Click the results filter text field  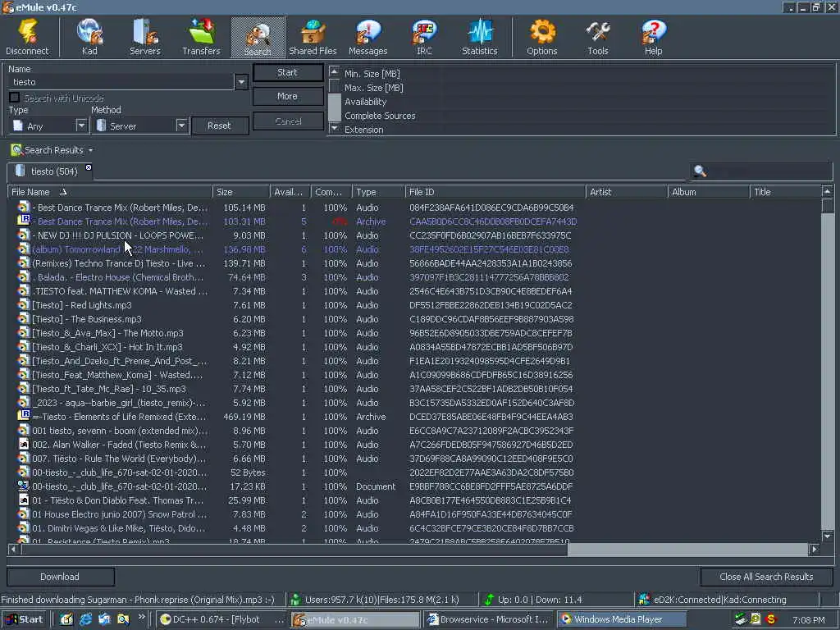pyautogui.click(x=770, y=171)
